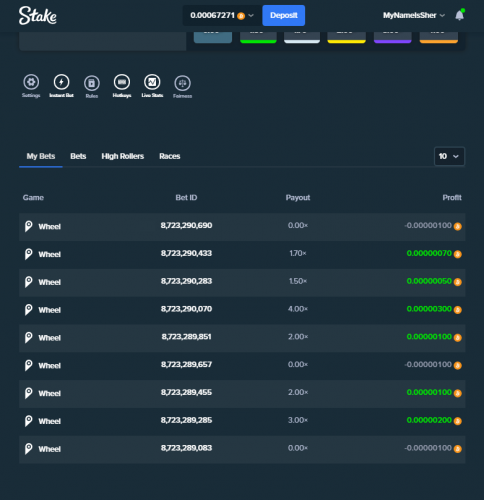Click Bitcoin icon beside 0.00000200 profit
This screenshot has height=500, width=484.
(458, 421)
